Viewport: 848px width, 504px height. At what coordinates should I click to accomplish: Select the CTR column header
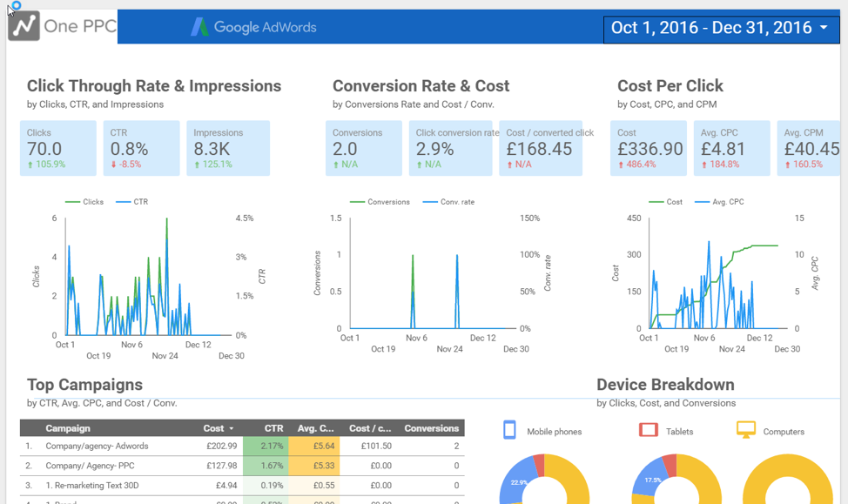[x=274, y=428]
